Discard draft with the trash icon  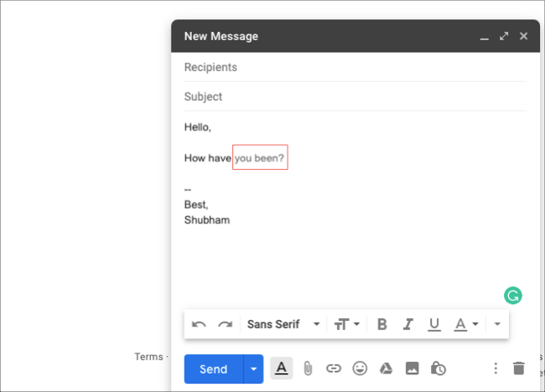[x=518, y=369]
